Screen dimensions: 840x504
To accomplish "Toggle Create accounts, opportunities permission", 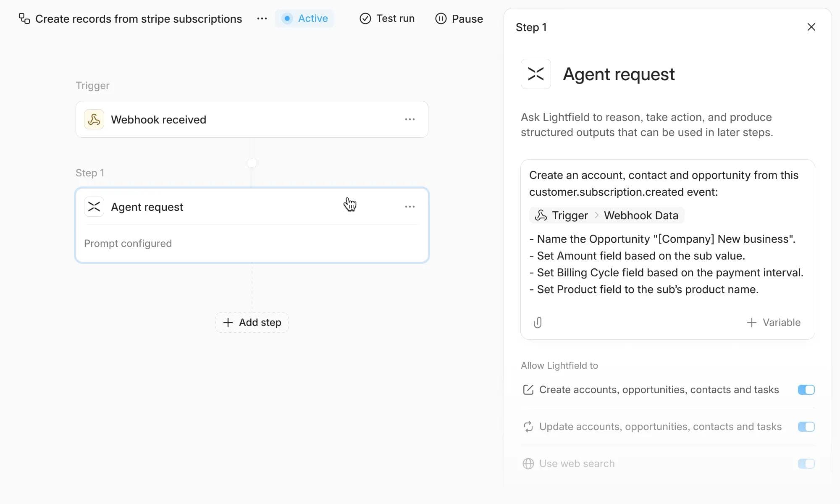I will (806, 390).
